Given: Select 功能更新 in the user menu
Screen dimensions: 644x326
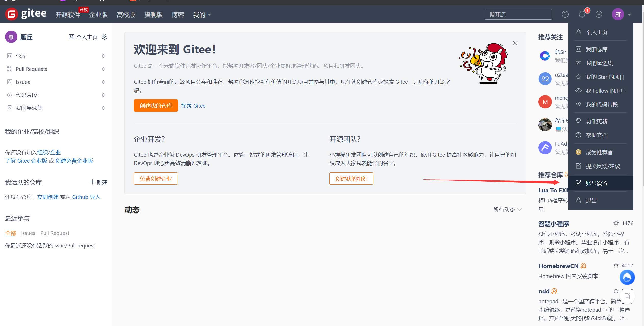Looking at the screenshot, I should click(x=600, y=121).
